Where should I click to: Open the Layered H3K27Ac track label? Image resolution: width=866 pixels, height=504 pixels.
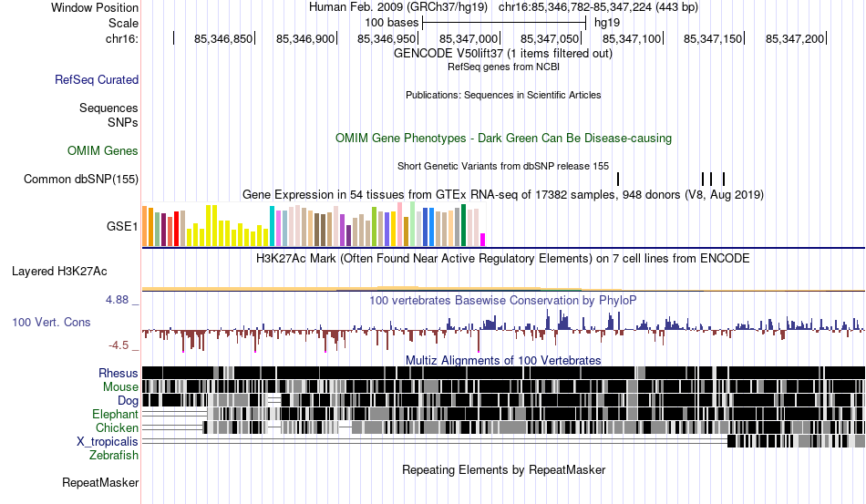pos(59,271)
